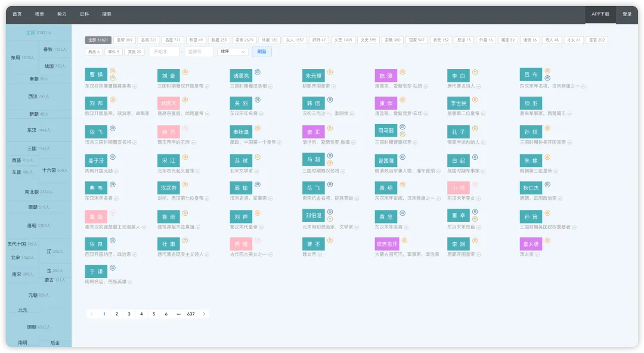Open the 曹操 name card
Screen dimensions: 644x353
[96, 75]
